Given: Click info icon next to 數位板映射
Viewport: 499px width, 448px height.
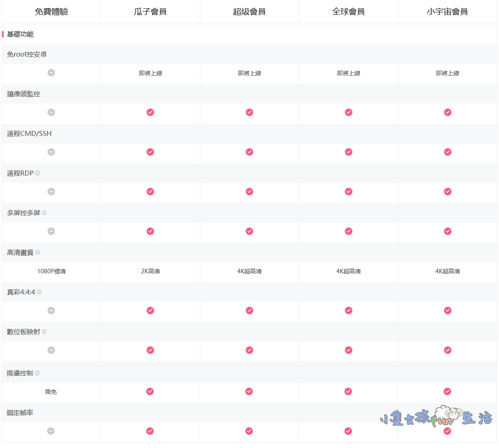Looking at the screenshot, I should 44,332.
